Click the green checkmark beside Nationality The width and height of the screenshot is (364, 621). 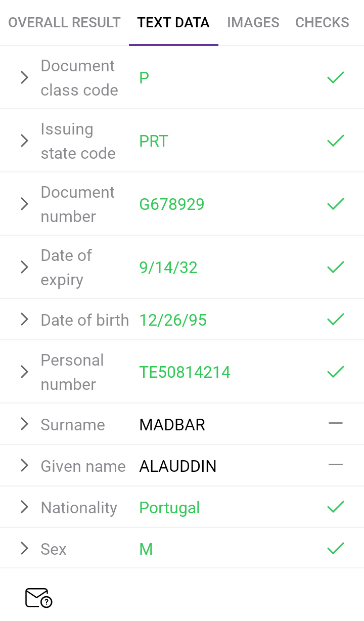coord(335,507)
